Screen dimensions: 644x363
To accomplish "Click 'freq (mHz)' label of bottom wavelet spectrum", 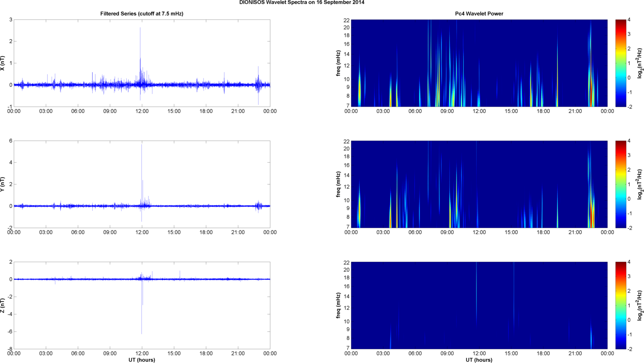I will (338, 305).
